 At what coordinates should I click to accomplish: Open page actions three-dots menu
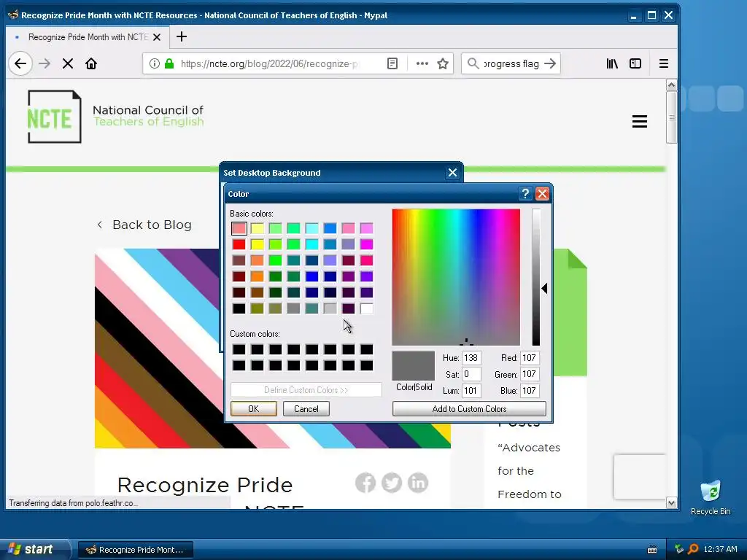[422, 63]
